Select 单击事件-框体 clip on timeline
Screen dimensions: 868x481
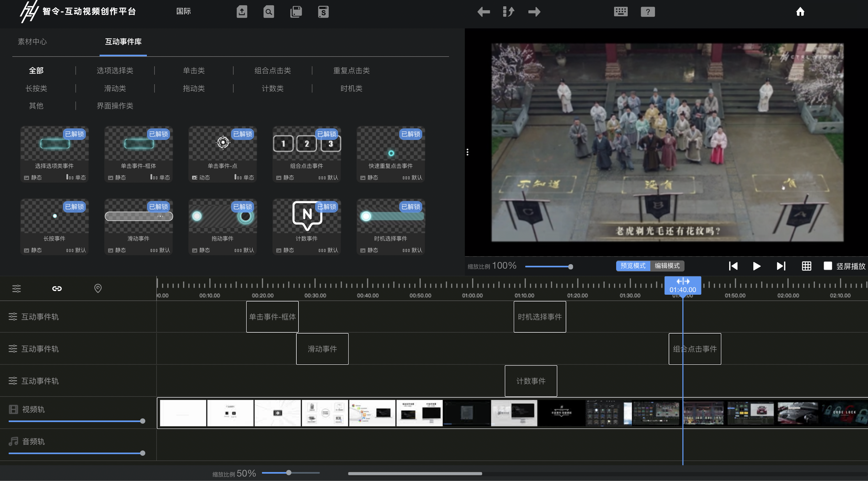(x=272, y=317)
